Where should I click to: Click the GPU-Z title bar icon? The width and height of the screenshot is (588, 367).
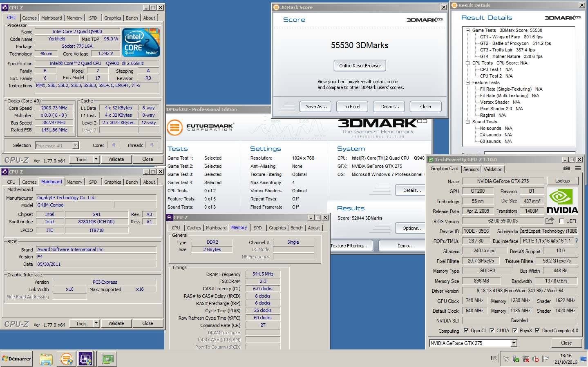[x=431, y=160]
